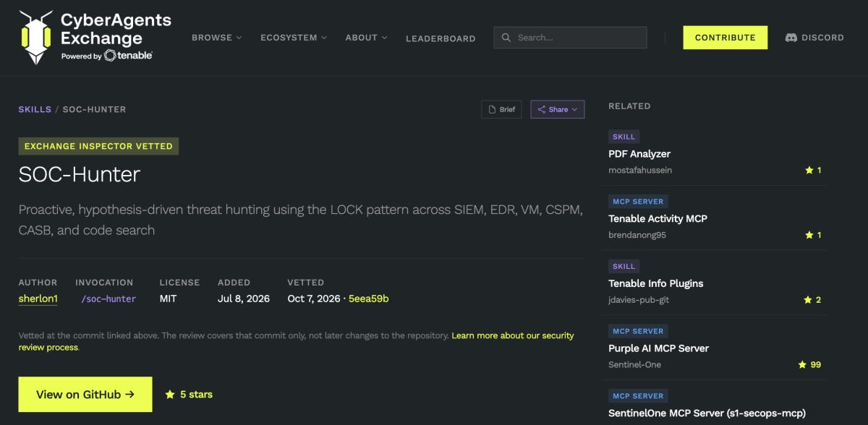
Task: Click View on GitHub button
Action: [x=85, y=394]
